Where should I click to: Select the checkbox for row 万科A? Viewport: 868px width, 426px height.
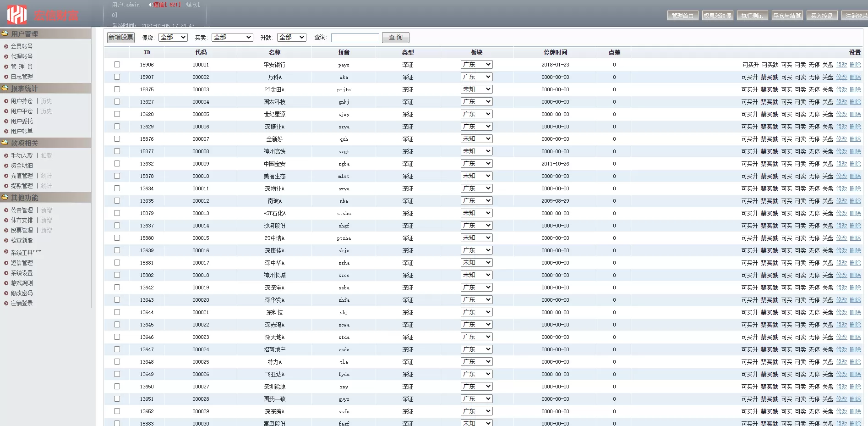coord(117,77)
